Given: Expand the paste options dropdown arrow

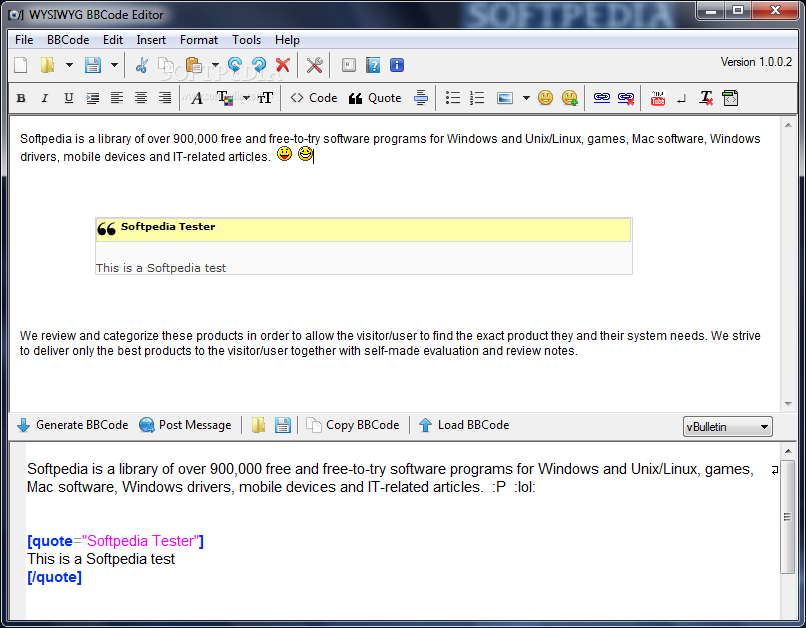Looking at the screenshot, I should 215,65.
